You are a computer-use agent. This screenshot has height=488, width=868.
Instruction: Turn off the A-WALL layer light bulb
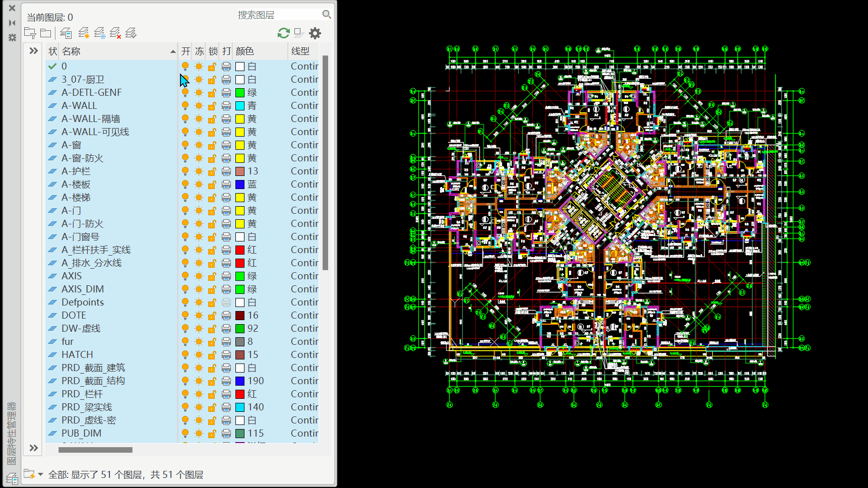click(x=185, y=106)
